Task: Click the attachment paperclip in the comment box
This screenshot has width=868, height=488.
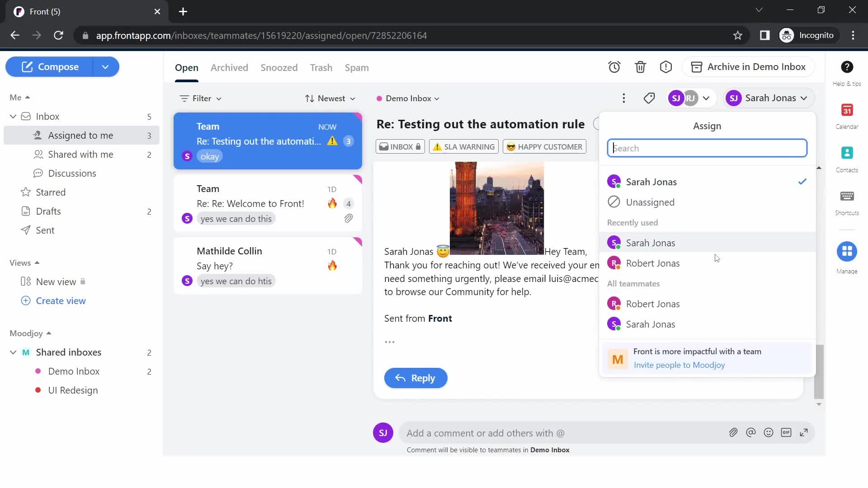Action: click(733, 432)
